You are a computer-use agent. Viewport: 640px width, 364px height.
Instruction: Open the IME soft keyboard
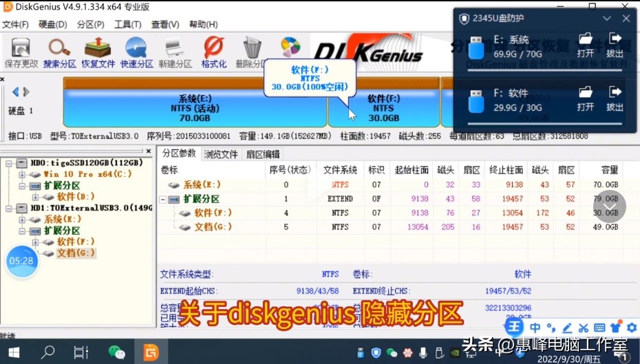[x=599, y=328]
